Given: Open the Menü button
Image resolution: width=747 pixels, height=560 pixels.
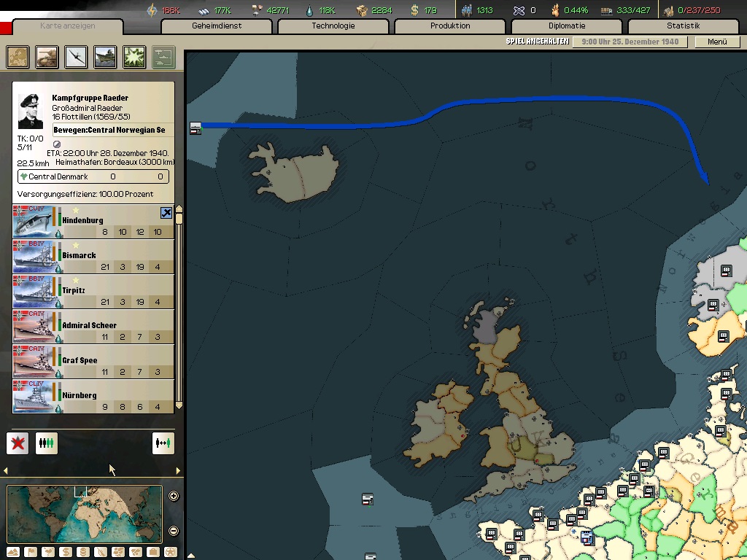Looking at the screenshot, I should 717,42.
